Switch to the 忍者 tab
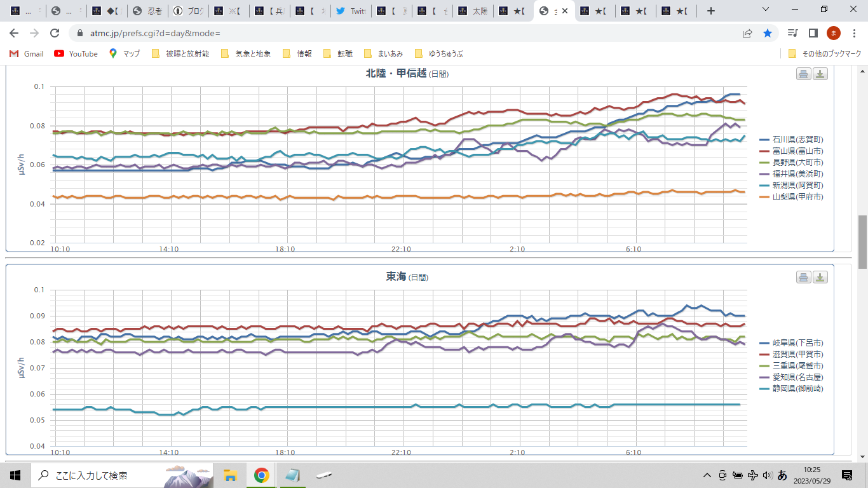The width and height of the screenshot is (868, 488). pos(147,11)
